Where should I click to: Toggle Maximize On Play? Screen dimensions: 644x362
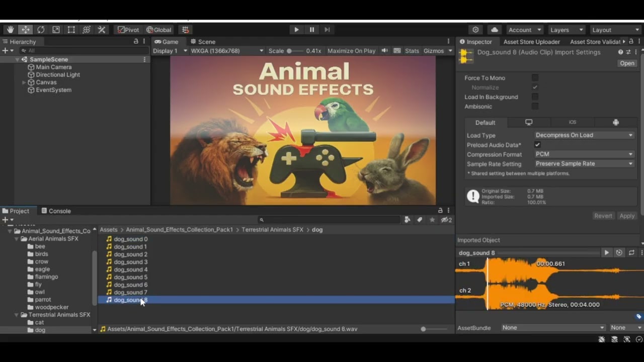pos(351,51)
